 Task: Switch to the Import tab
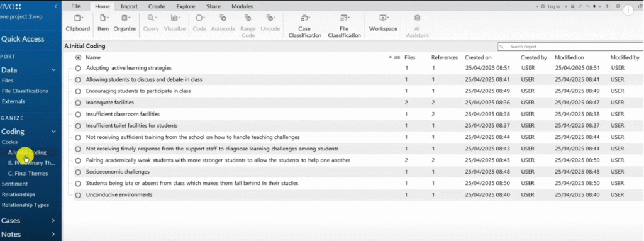point(129,6)
